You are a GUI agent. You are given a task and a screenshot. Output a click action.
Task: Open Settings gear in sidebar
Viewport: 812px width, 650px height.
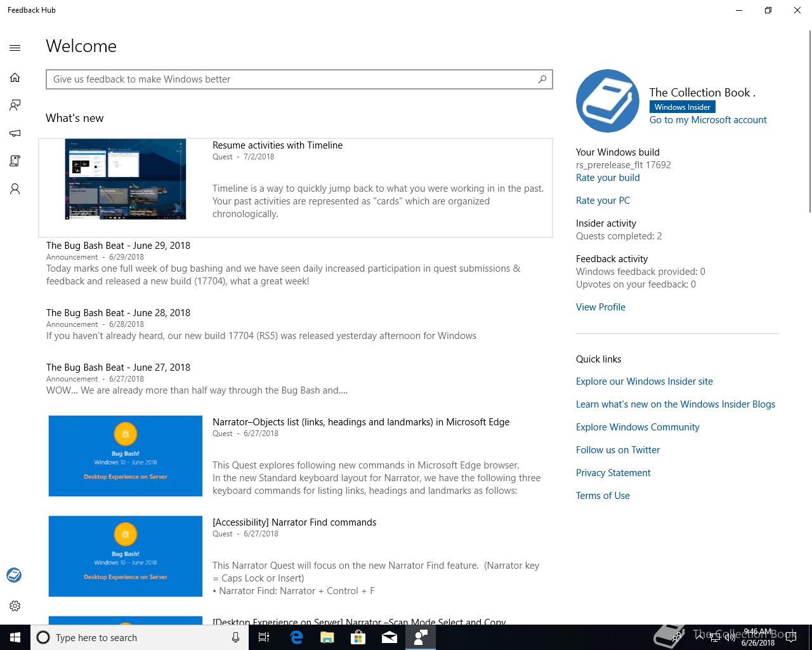15,606
